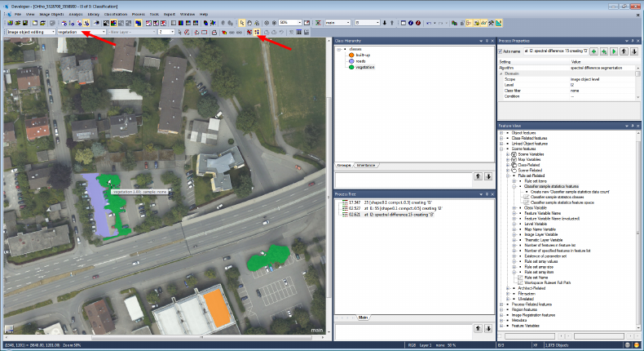Click the orange built-up class swatch
Viewport: 644px width, 351px height.
click(352, 55)
